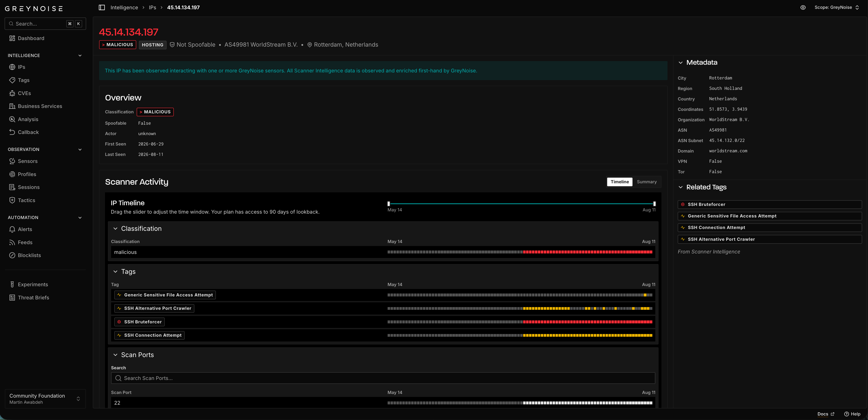This screenshot has height=420, width=868.
Task: Click the Profiles fingerprint icon
Action: coord(12,174)
